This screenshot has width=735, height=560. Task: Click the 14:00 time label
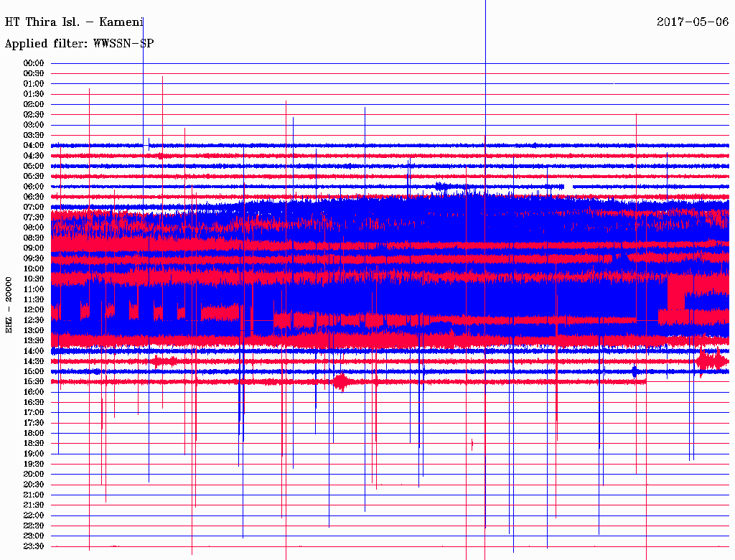point(34,351)
